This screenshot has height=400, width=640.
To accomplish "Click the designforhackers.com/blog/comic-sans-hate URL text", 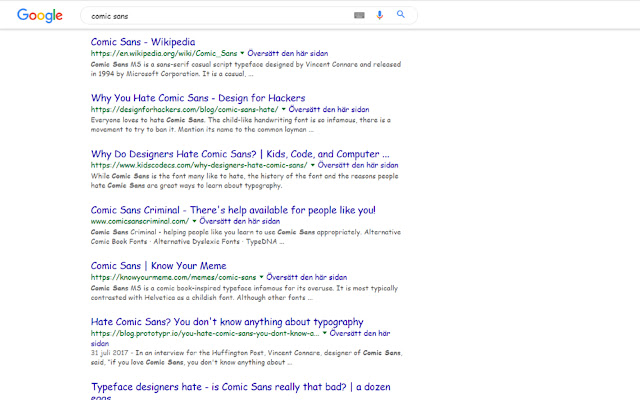I will pyautogui.click(x=184, y=109).
